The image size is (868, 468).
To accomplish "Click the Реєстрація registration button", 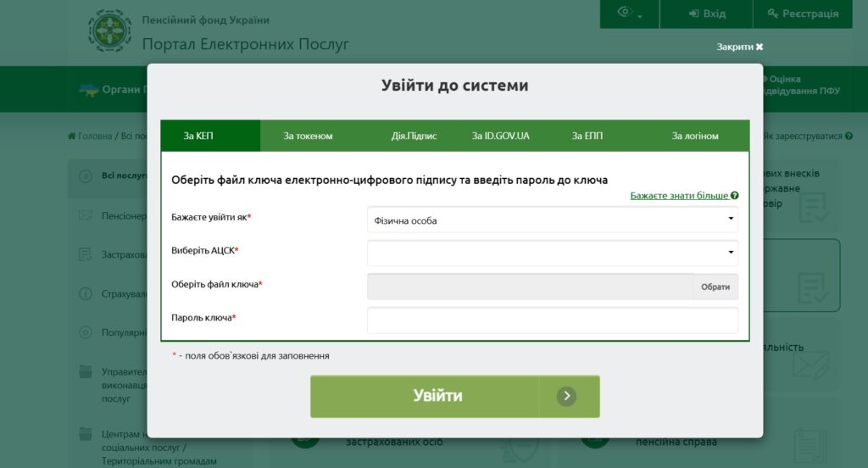I will pyautogui.click(x=803, y=14).
